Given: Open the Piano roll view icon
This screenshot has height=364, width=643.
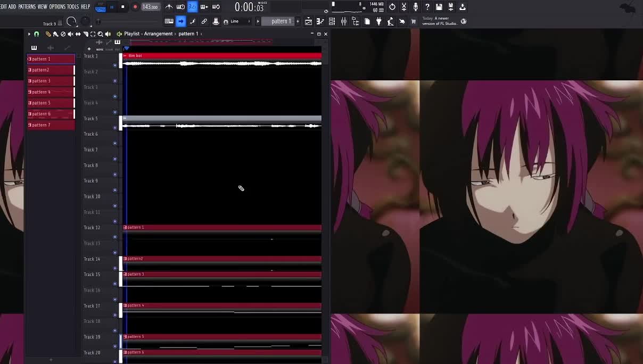Looking at the screenshot, I should click(320, 21).
